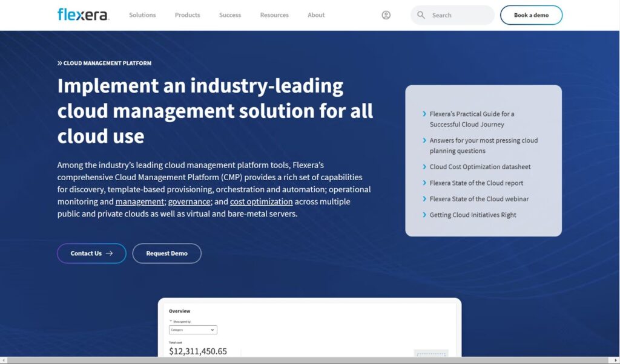Expand the About navigation menu
The image size is (620, 364).
[x=316, y=15]
